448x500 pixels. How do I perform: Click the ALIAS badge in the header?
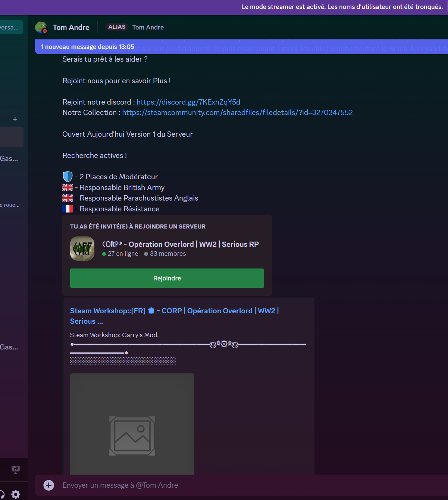[x=117, y=27]
